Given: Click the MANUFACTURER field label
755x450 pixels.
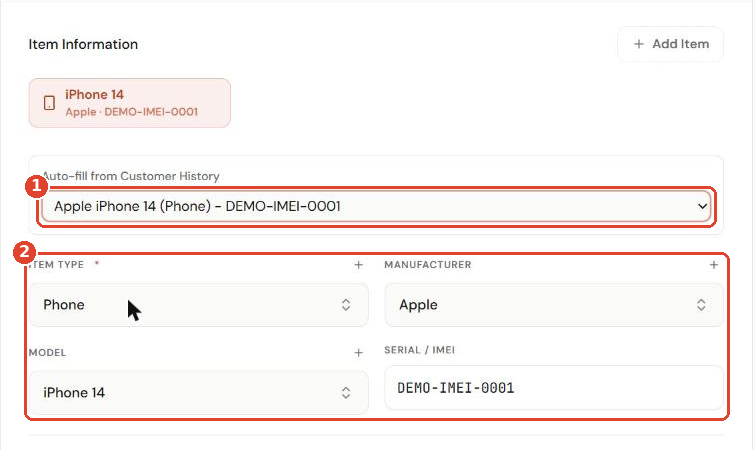Looking at the screenshot, I should click(x=428, y=265).
